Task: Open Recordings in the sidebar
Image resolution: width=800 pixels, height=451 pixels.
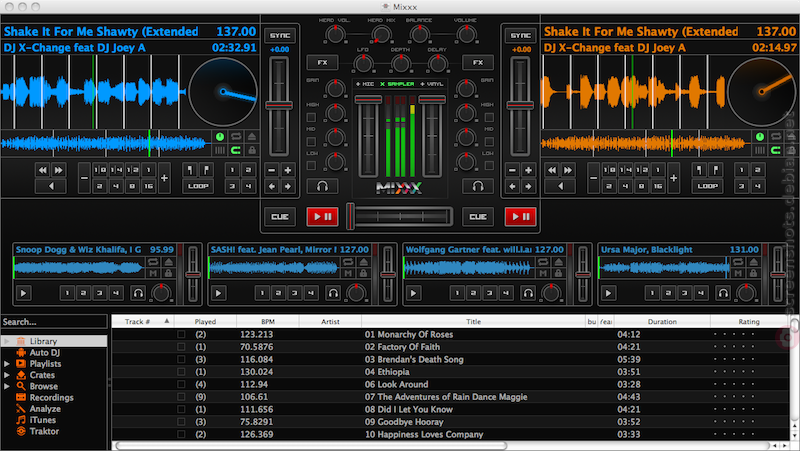Action: tap(51, 397)
